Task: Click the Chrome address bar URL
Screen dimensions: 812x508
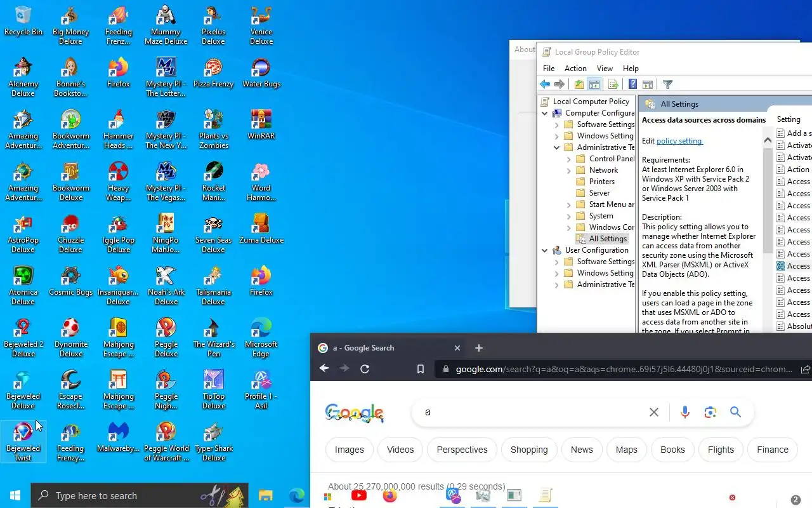Action: 624,369
